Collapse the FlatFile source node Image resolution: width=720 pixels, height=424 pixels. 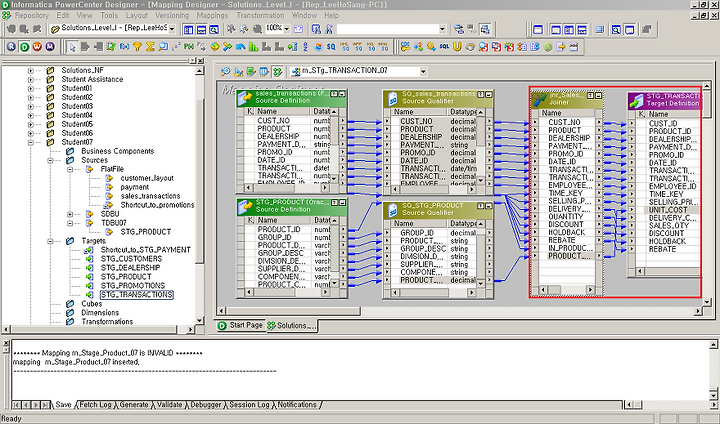pyautogui.click(x=70, y=170)
